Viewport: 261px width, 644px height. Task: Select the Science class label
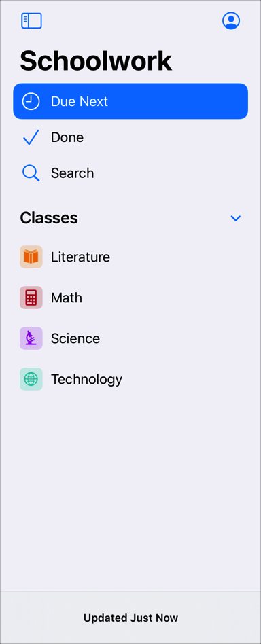click(75, 338)
